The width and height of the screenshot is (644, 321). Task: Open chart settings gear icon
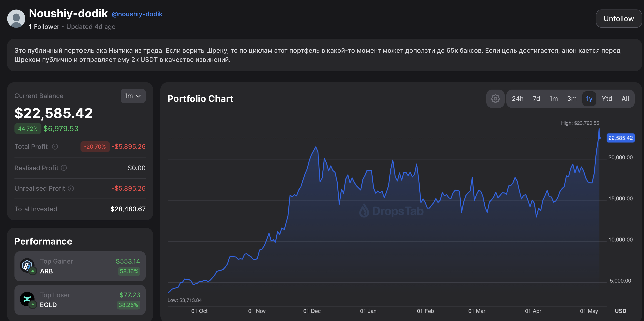(495, 99)
